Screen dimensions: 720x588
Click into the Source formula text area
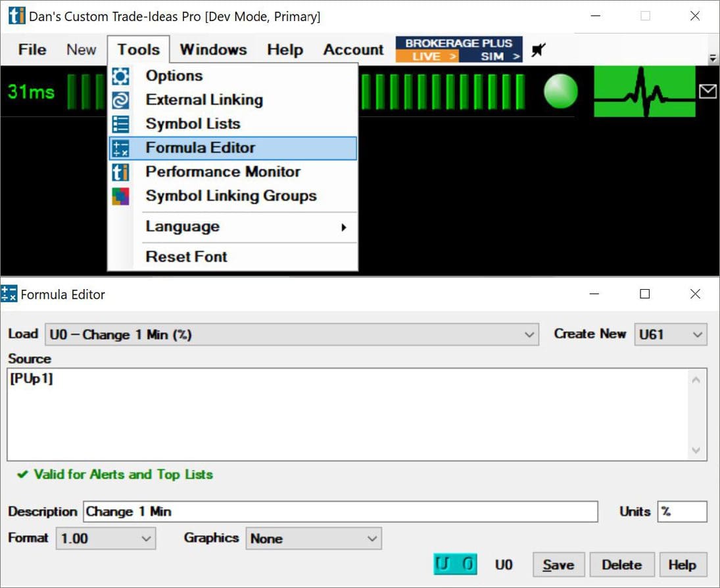tap(347, 414)
